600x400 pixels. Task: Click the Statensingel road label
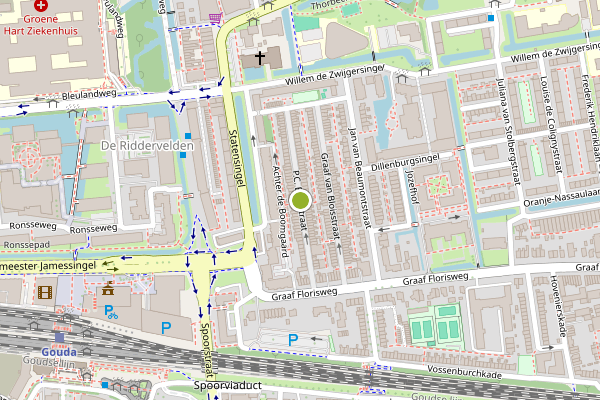coord(236,158)
